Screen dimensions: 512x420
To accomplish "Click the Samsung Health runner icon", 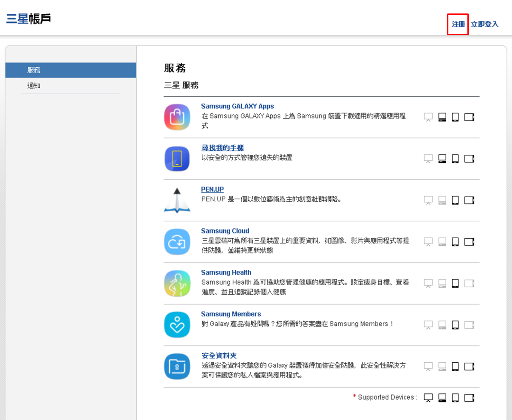I will pos(177,283).
